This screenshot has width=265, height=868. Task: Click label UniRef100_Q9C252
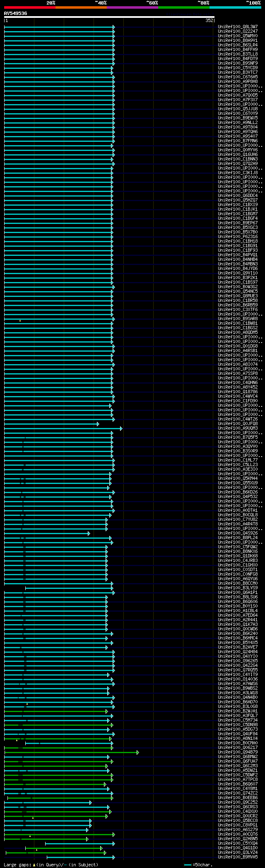(238, 802)
